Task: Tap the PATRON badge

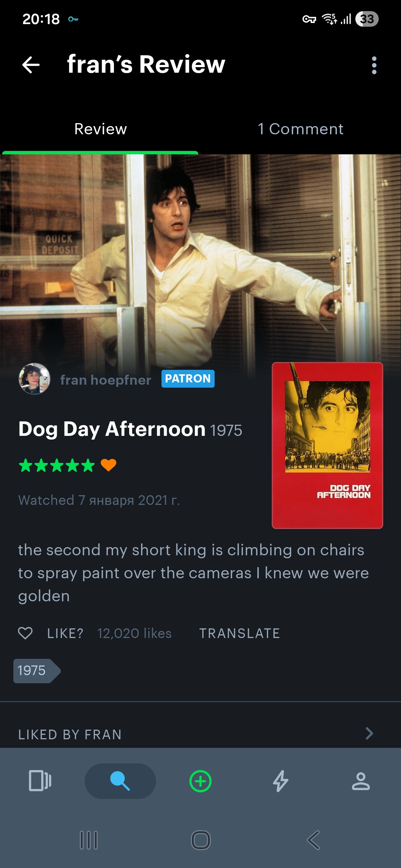Action: click(x=188, y=379)
